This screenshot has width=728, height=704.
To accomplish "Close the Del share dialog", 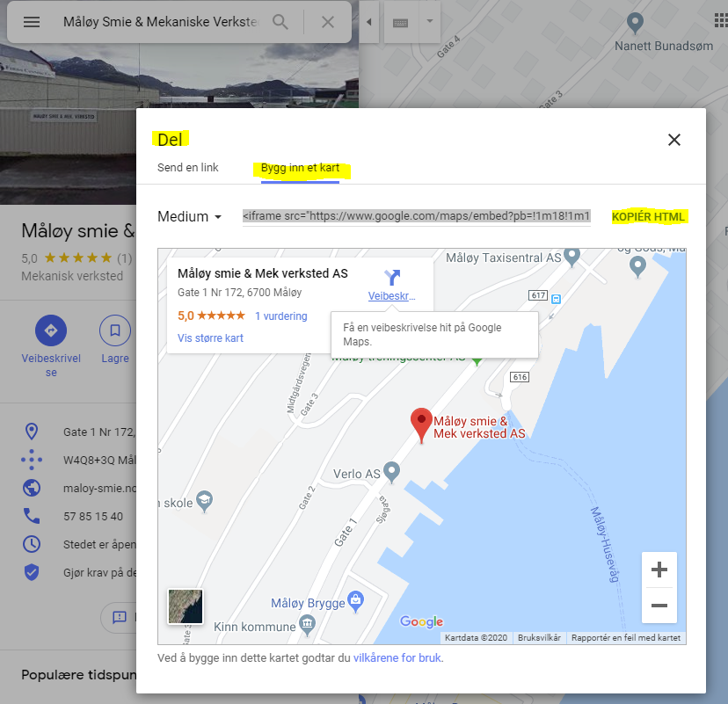I will pos(674,140).
